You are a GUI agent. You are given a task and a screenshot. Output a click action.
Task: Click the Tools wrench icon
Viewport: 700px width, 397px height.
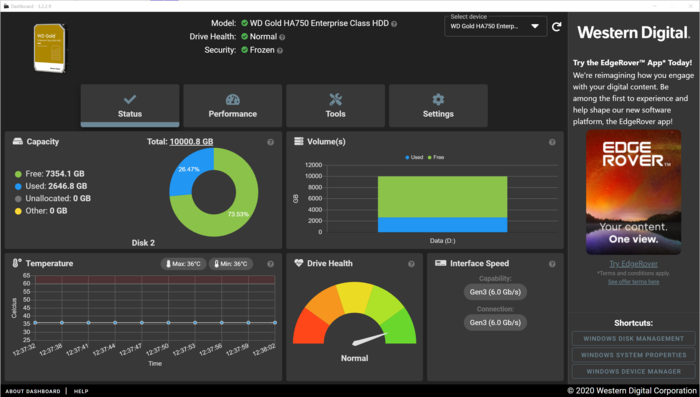[x=335, y=99]
